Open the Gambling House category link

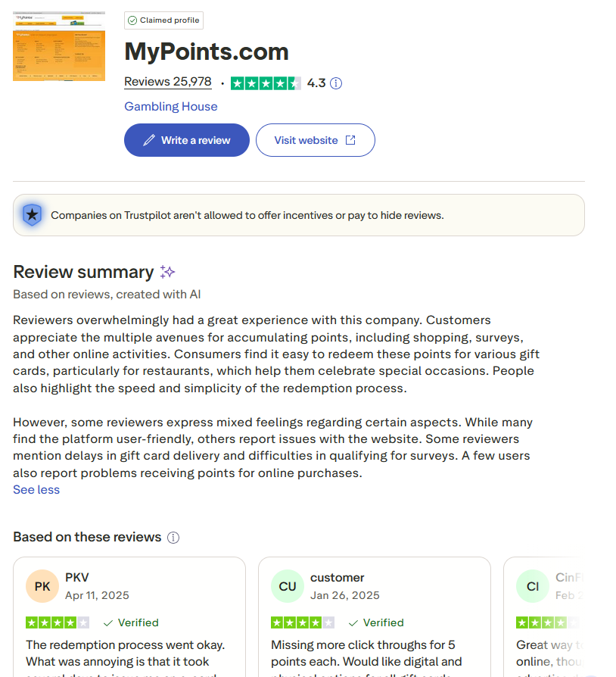click(x=170, y=107)
